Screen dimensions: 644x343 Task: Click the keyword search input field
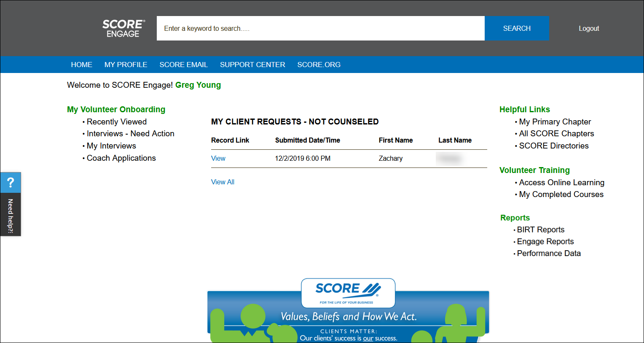pyautogui.click(x=321, y=28)
